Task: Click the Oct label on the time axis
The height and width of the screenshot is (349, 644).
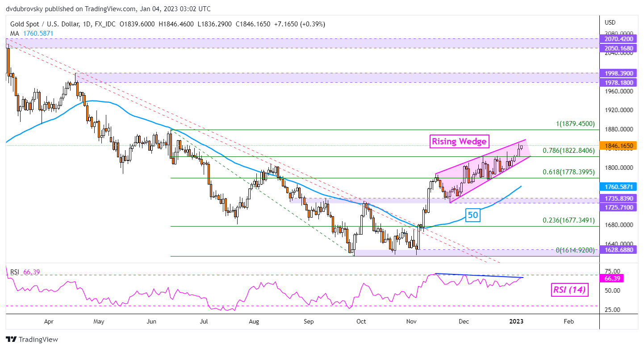Action: click(x=361, y=321)
